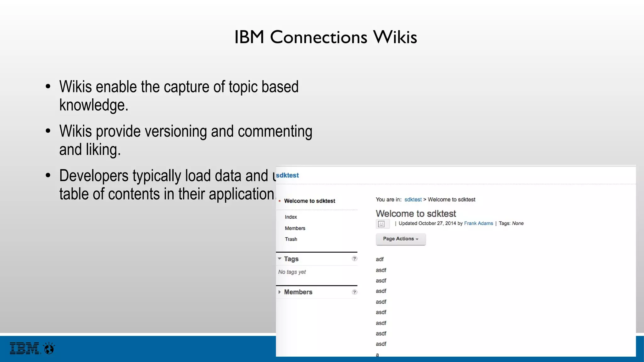
Task: Show help for the Tags section
Action: (354, 259)
